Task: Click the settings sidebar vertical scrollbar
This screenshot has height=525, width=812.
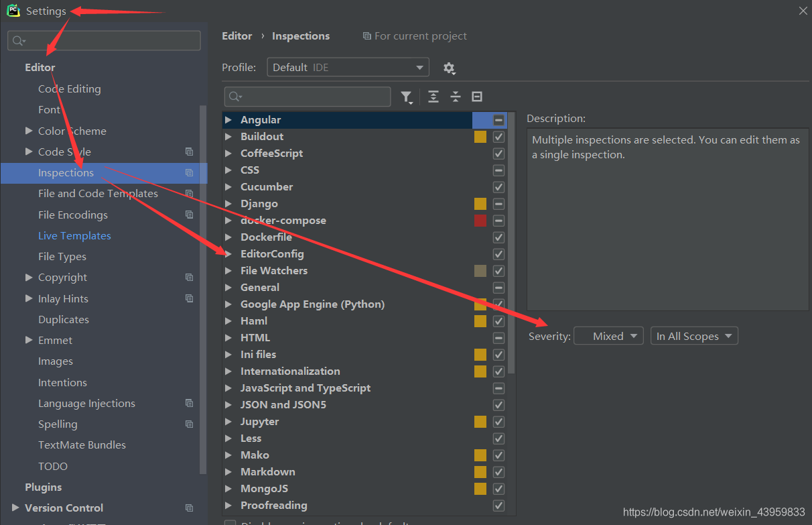Action: (x=204, y=290)
